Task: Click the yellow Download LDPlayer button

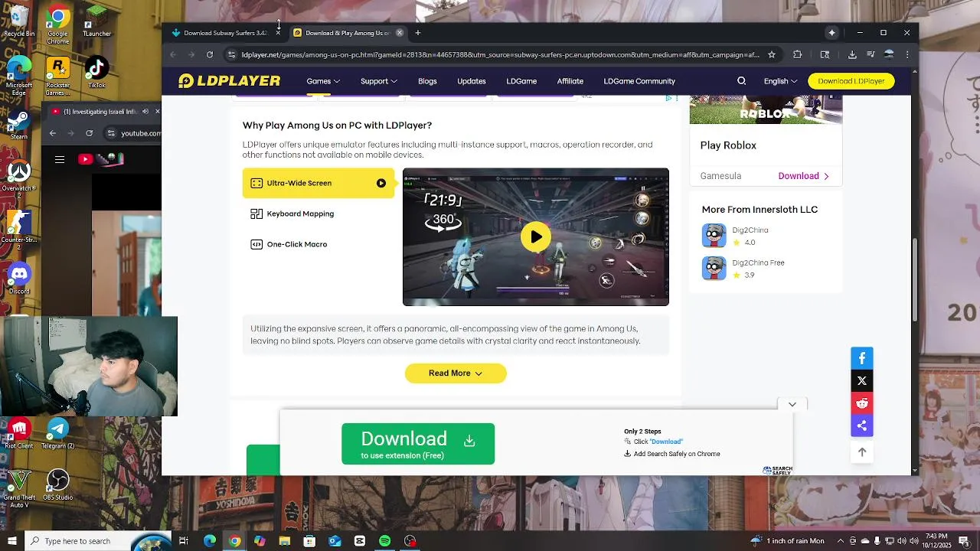Action: pos(851,81)
